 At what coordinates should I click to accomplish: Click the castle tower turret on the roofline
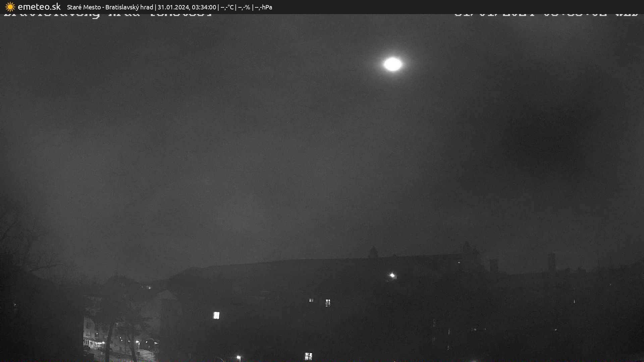373,252
